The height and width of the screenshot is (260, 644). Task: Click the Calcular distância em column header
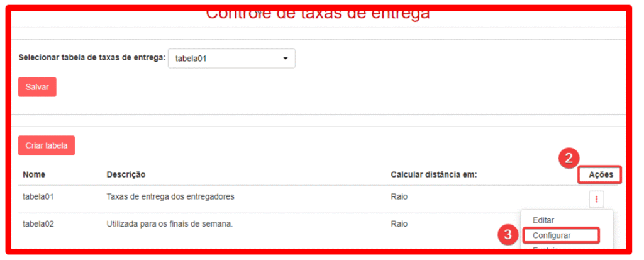click(433, 174)
